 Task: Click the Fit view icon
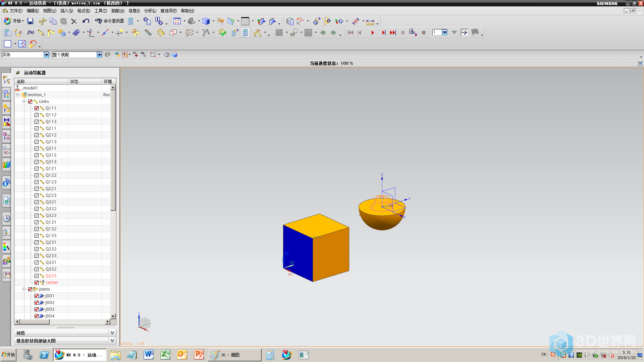pyautogui.click(x=177, y=21)
